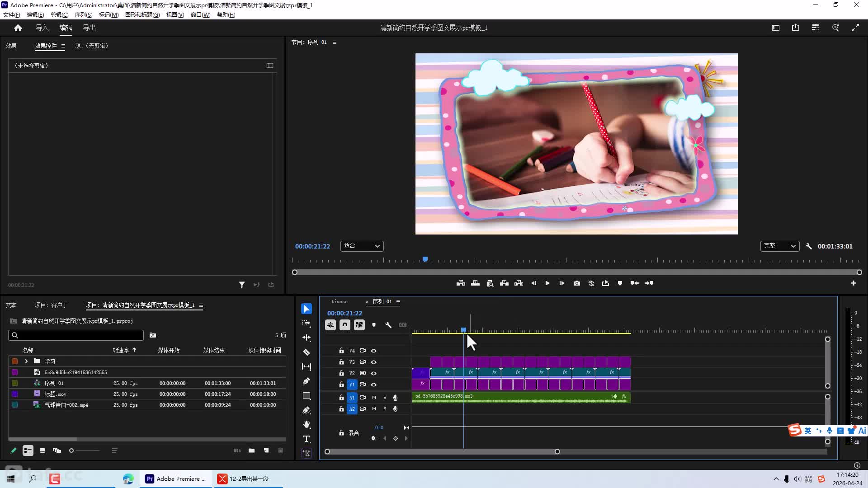Step forward one frame
This screenshot has height=488, width=868.
tap(562, 283)
